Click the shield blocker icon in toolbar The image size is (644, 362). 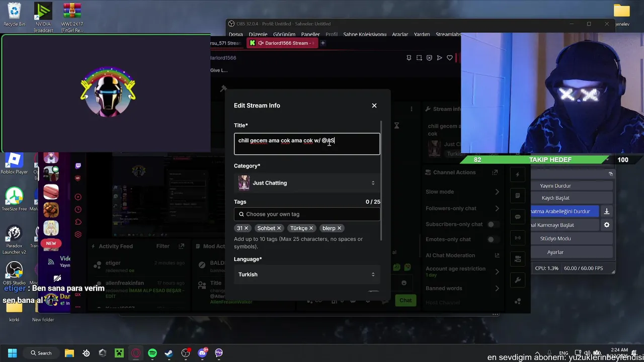(x=429, y=58)
